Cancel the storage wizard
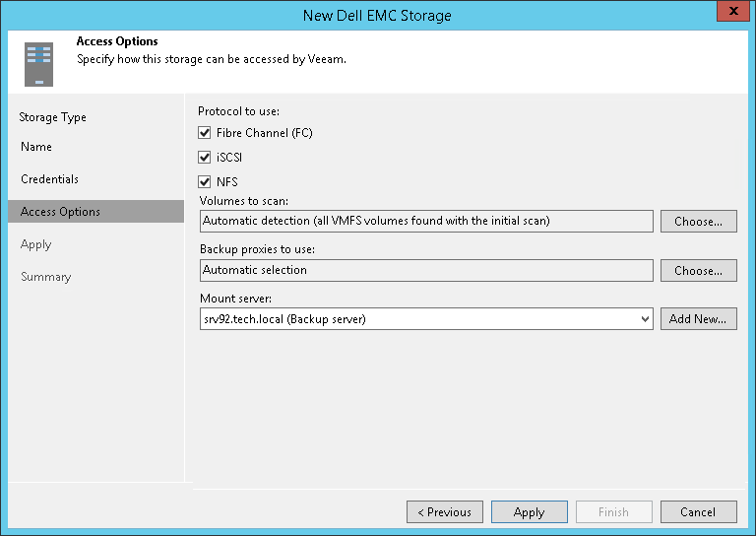 (x=698, y=512)
